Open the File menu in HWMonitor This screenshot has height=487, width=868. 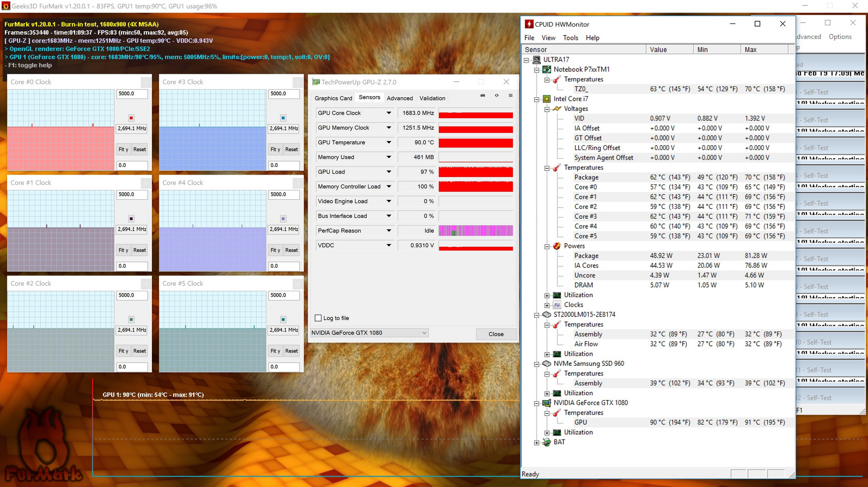[529, 38]
